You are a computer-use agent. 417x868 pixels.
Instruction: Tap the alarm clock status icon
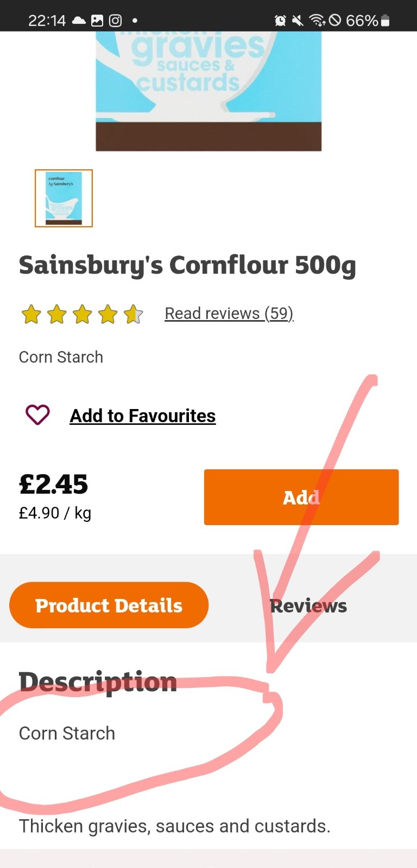(x=280, y=21)
